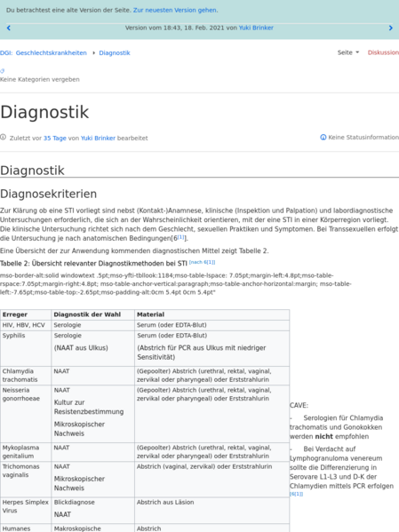Open Yuki Brinker link in last-edited line
Image resolution: width=399 pixels, height=532 pixels.
point(98,138)
